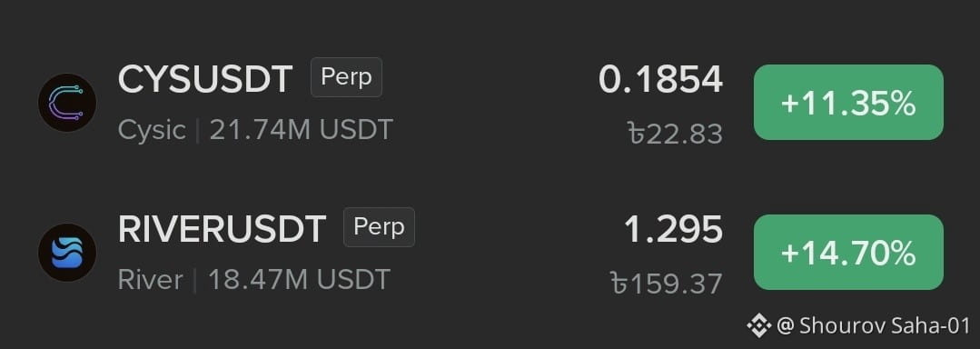980x349 pixels.
Task: Open the Shourov Saha-01 author watermark
Action: pos(873,326)
